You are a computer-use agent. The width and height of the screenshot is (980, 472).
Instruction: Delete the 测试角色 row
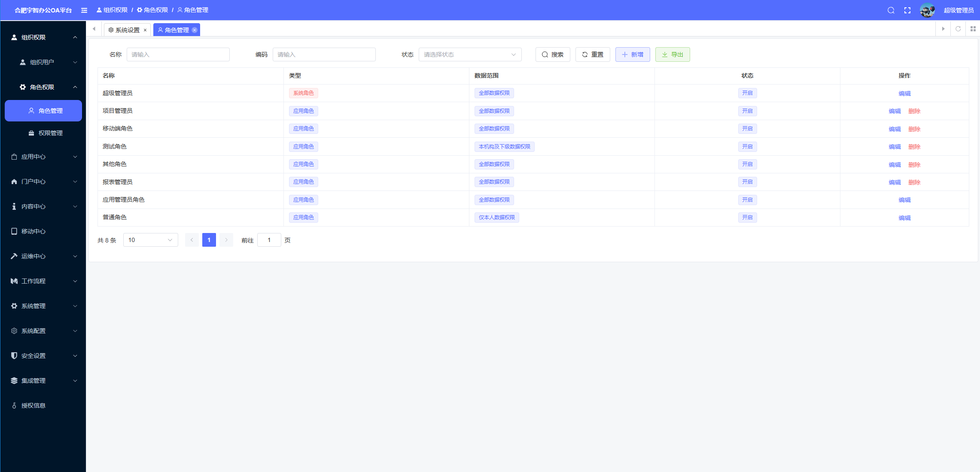coord(914,147)
